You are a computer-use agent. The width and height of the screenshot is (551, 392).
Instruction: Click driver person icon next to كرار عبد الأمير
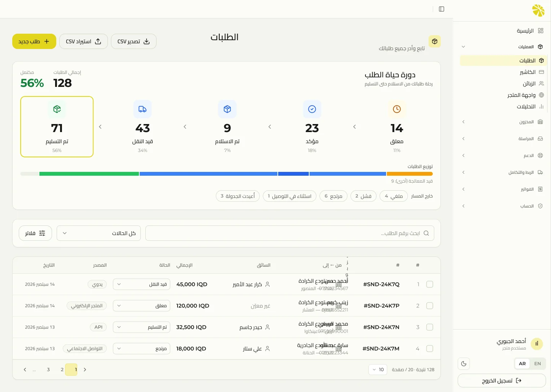tap(267, 284)
